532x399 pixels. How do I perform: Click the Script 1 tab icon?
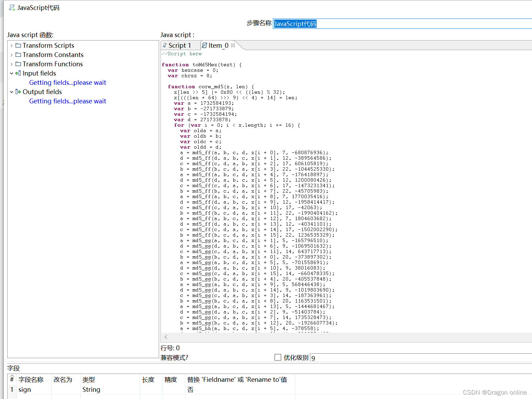coord(165,45)
